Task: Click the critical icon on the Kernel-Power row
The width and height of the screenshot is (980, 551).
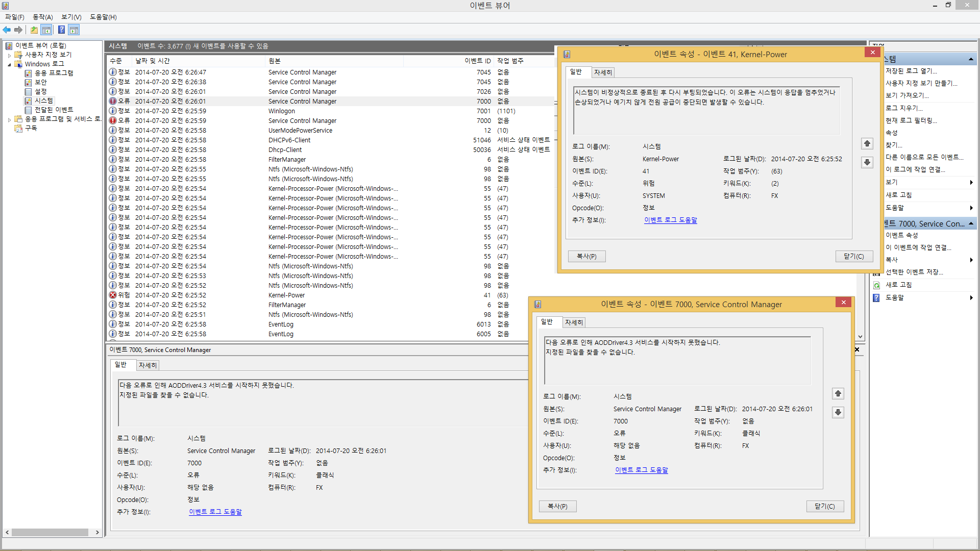Action: [113, 295]
